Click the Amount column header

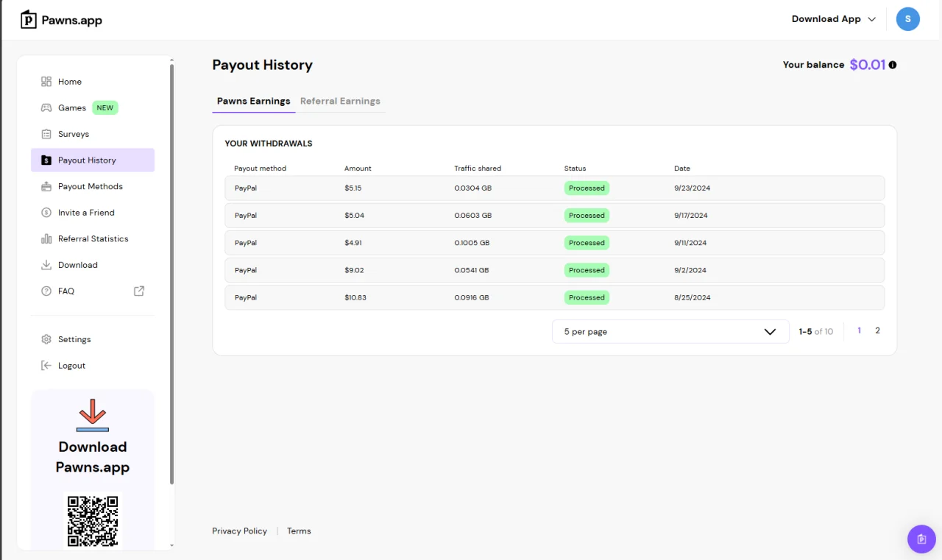358,169
